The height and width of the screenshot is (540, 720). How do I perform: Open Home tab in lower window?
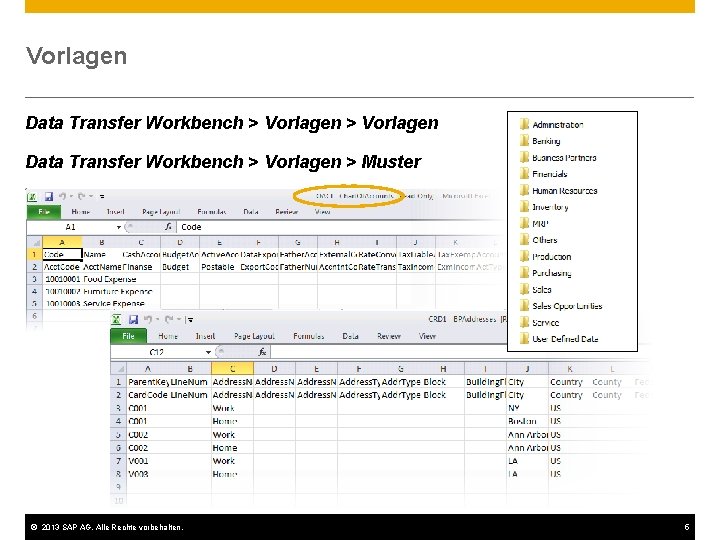click(168, 336)
